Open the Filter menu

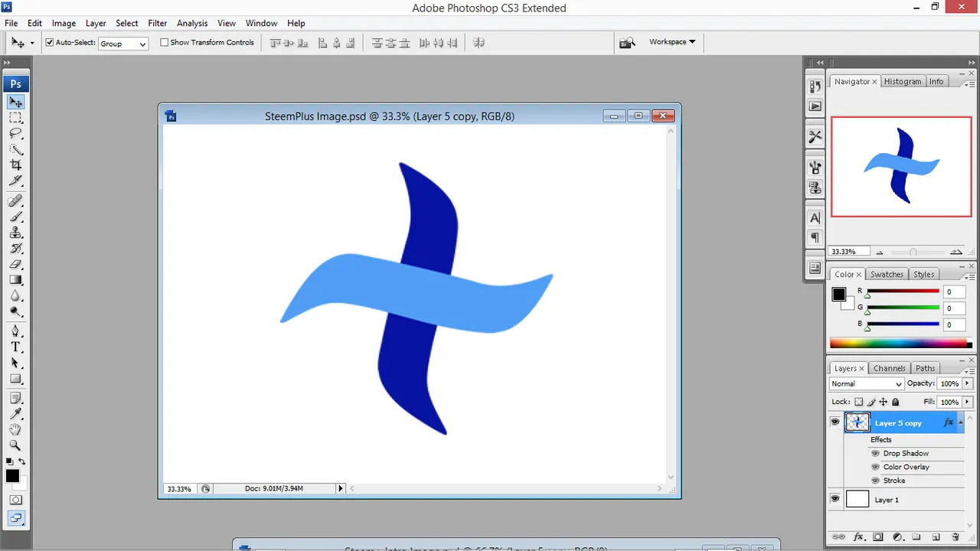pos(158,23)
